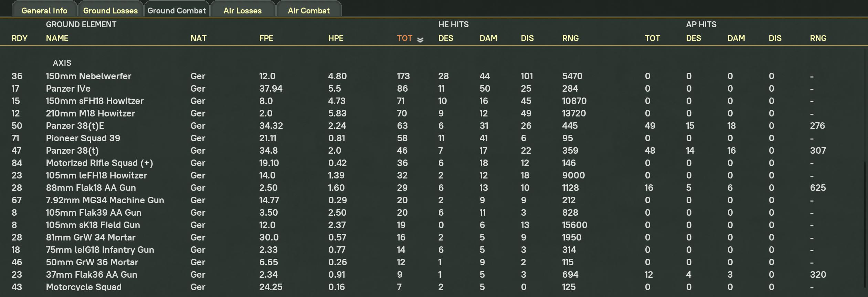
Task: Click the AP hits TOT header
Action: [x=652, y=38]
